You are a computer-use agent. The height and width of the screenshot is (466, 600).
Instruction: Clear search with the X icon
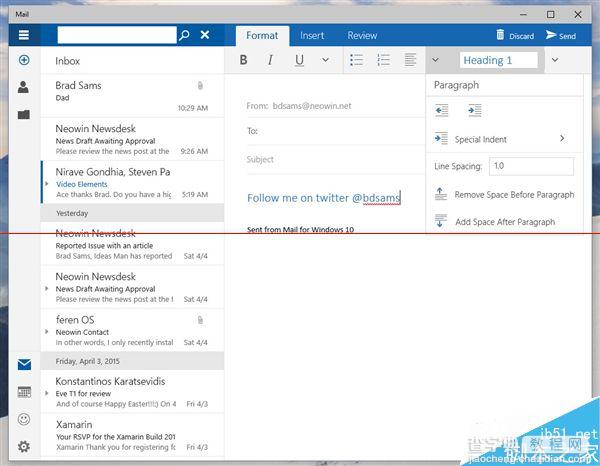(x=205, y=35)
